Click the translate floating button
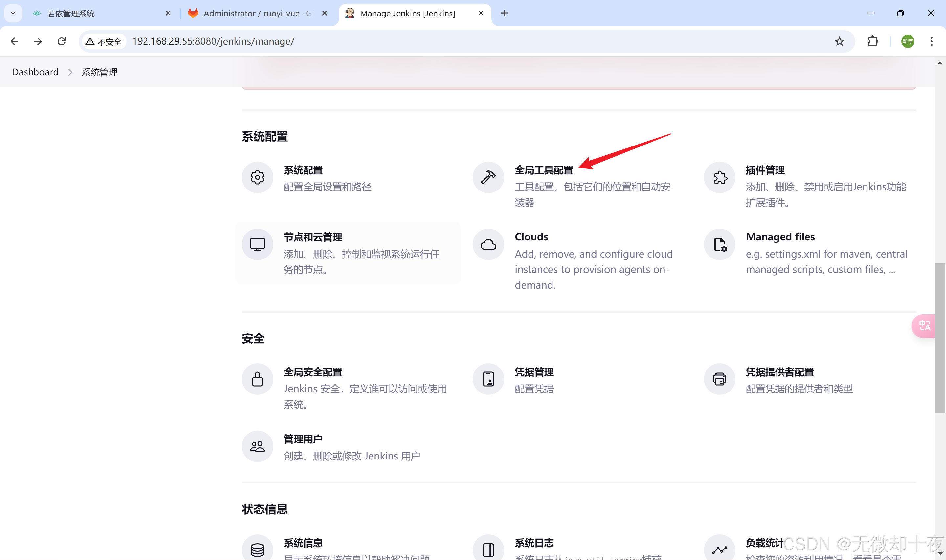Image resolution: width=946 pixels, height=560 pixels. click(x=924, y=326)
